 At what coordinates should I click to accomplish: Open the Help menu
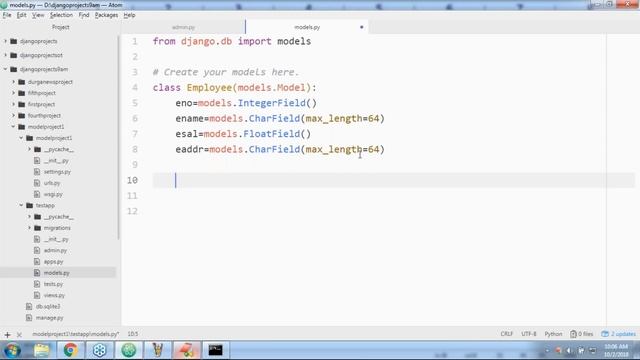pyautogui.click(x=129, y=15)
